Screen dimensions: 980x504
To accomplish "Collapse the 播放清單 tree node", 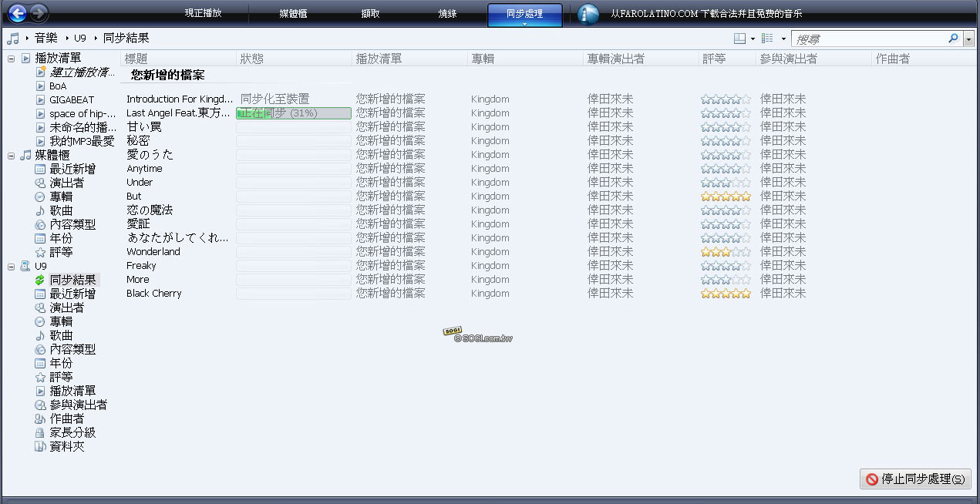I will 12,59.
